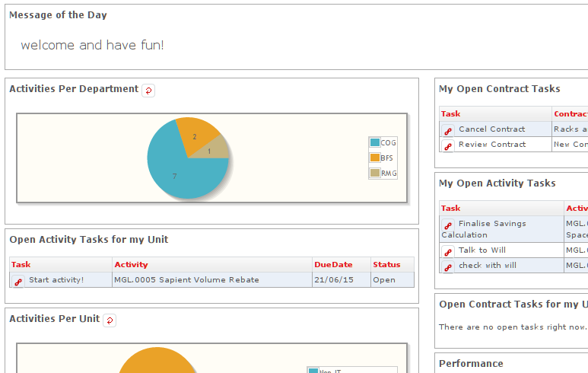This screenshot has width=588, height=373.
Task: Click the COG legend color swatch
Action: (x=375, y=142)
